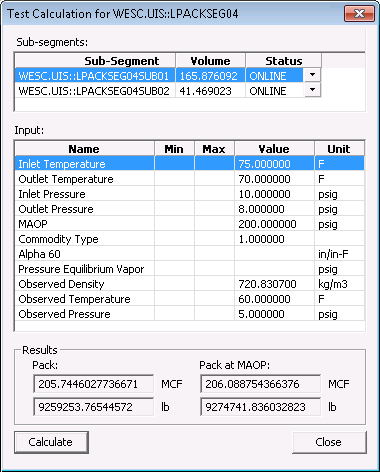
Task: Click the Min cell of Inlet Pressure
Action: pyautogui.click(x=174, y=194)
